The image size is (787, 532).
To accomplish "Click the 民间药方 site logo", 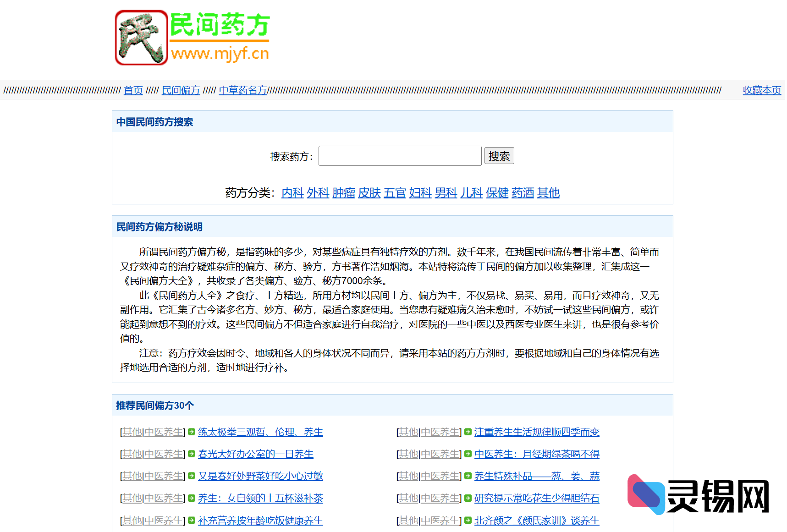I will (193, 38).
